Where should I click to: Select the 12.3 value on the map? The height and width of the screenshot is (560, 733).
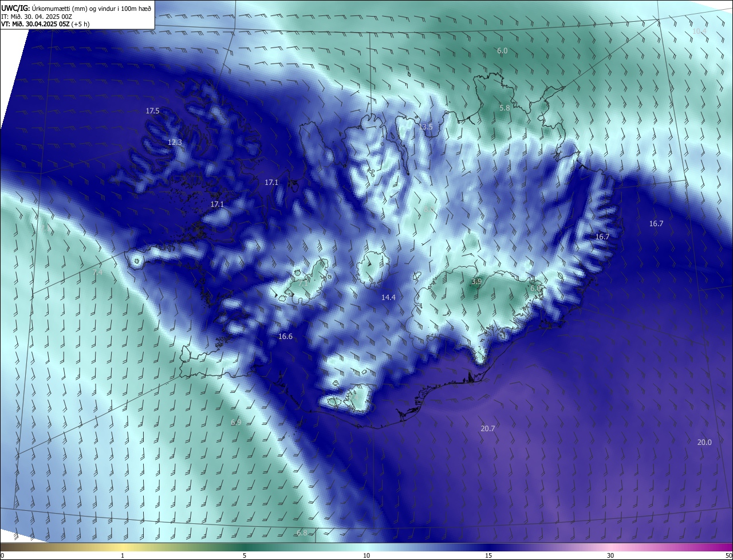(x=175, y=143)
